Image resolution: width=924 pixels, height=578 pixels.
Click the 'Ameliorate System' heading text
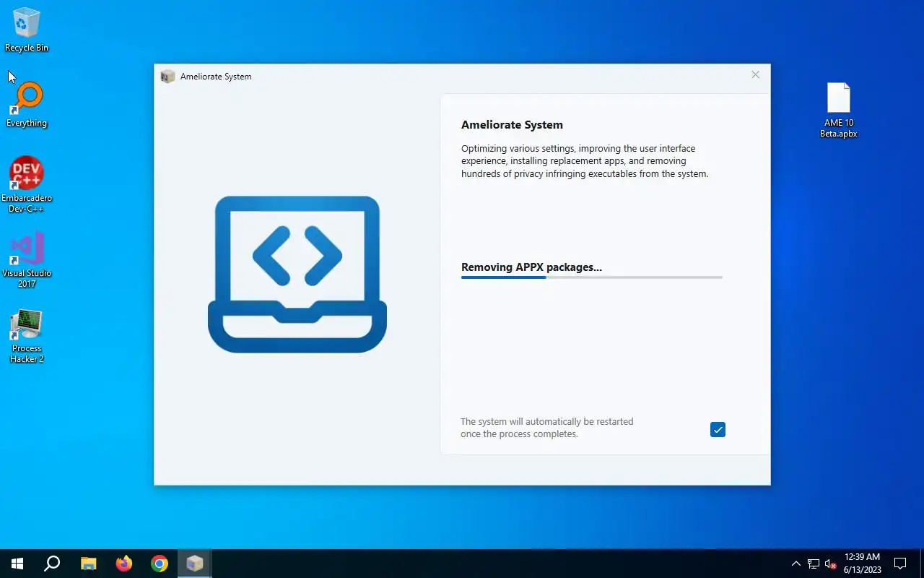pyautogui.click(x=512, y=124)
